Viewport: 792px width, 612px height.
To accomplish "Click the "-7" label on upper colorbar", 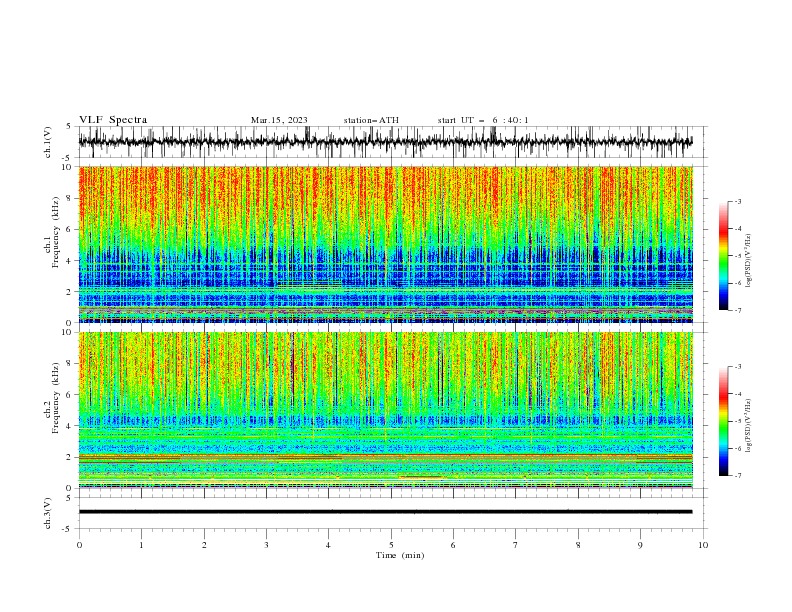I will 738,310.
